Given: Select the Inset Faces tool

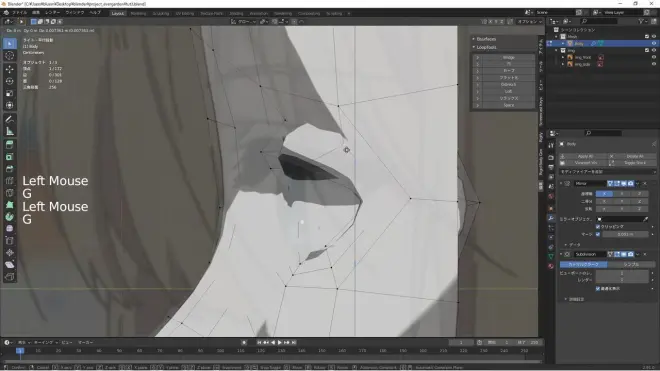Looking at the screenshot, I should pyautogui.click(x=10, y=157).
